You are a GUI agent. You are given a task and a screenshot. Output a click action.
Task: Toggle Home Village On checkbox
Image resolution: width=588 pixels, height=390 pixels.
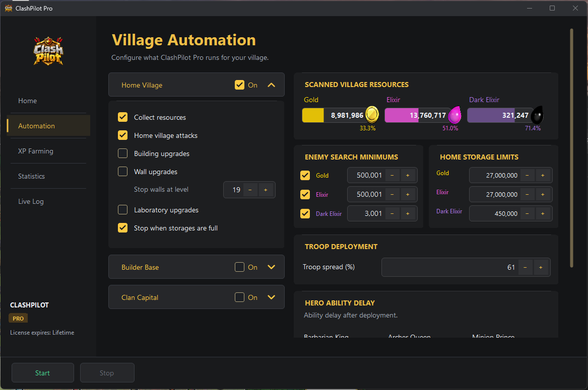(240, 85)
